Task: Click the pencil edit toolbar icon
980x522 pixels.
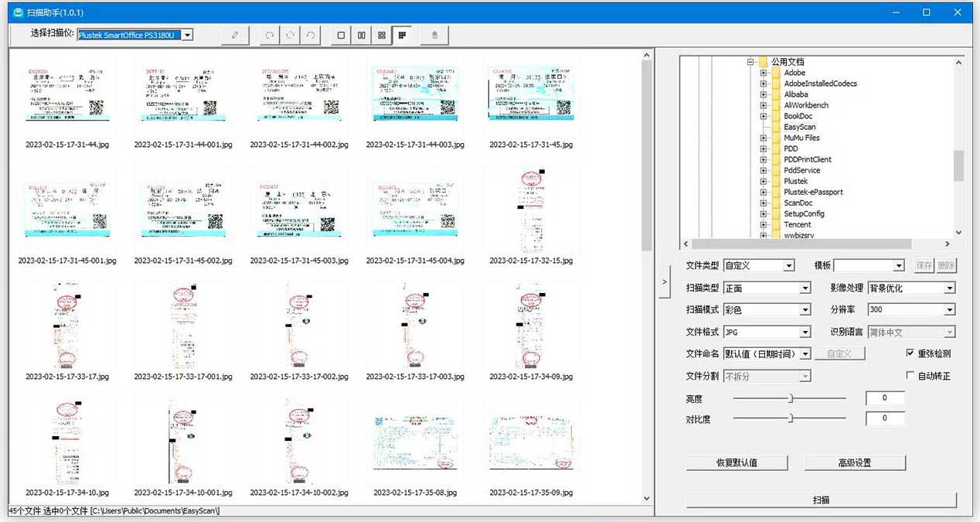Action: coord(234,35)
